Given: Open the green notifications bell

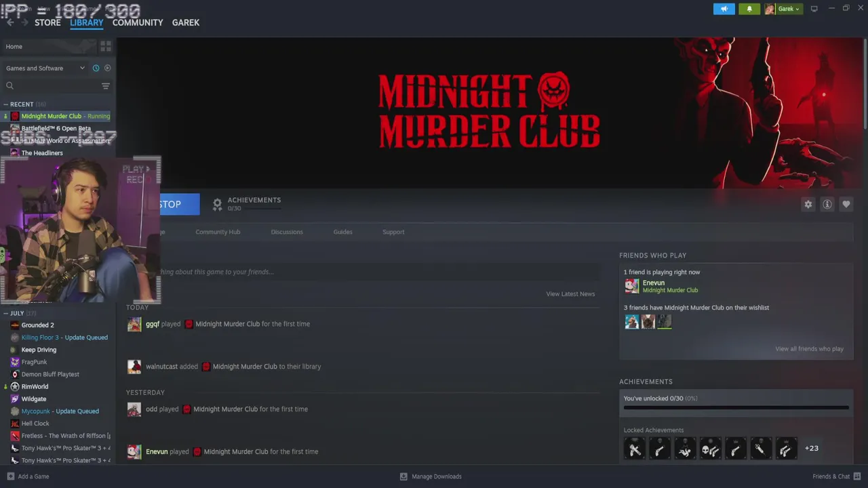Looking at the screenshot, I should [x=749, y=9].
